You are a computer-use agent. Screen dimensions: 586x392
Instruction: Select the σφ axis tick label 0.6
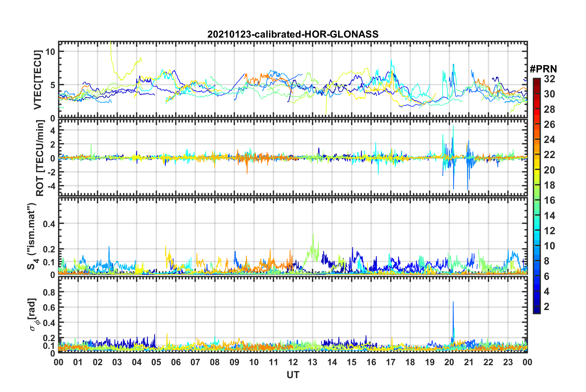49,307
